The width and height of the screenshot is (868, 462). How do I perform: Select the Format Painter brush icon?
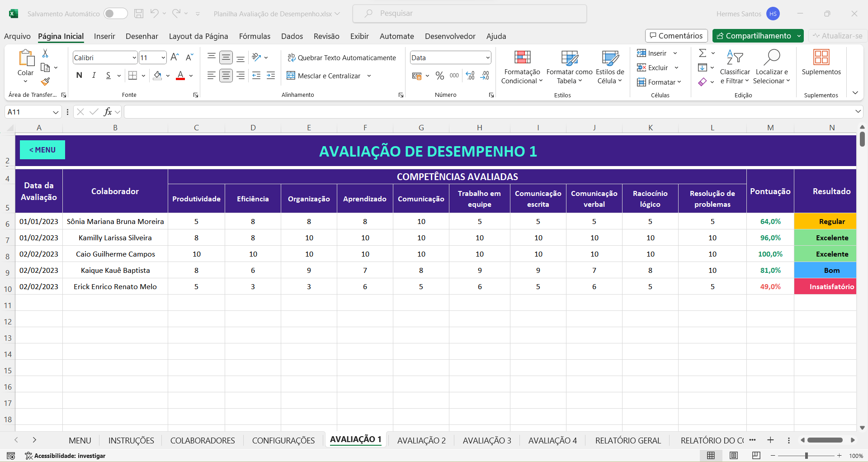point(45,82)
